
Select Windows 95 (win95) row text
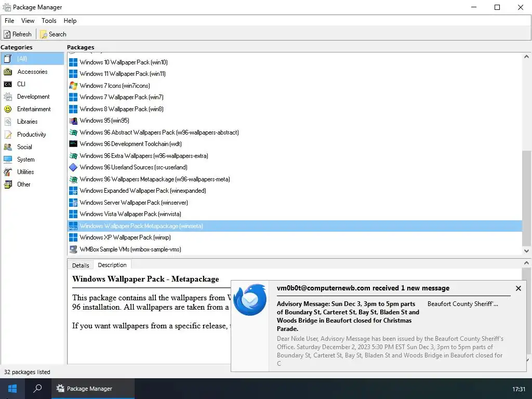[104, 121]
